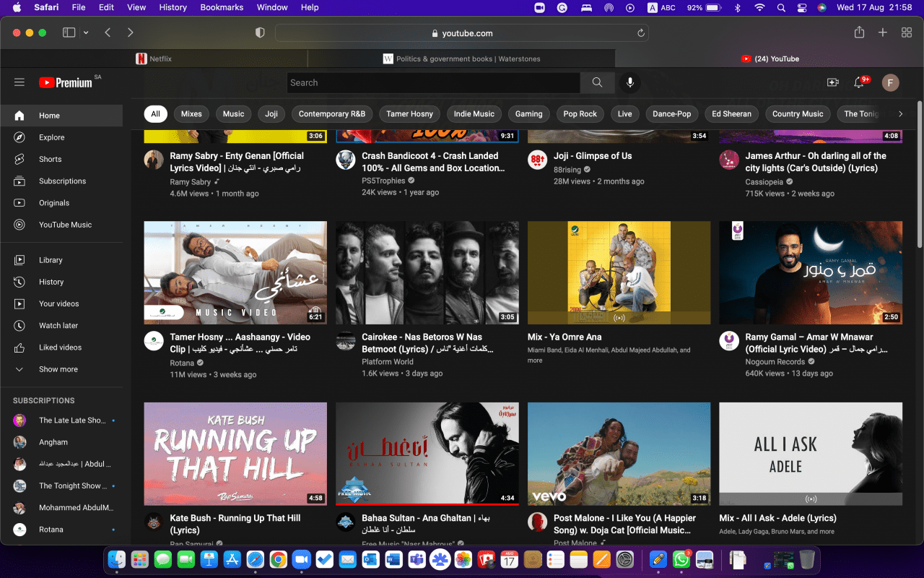Open video title Joji - Glimpse of Us

pyautogui.click(x=593, y=156)
